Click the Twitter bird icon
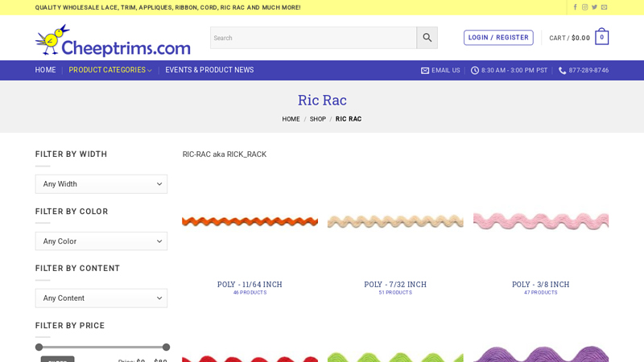This screenshot has height=362, width=644. (x=594, y=7)
